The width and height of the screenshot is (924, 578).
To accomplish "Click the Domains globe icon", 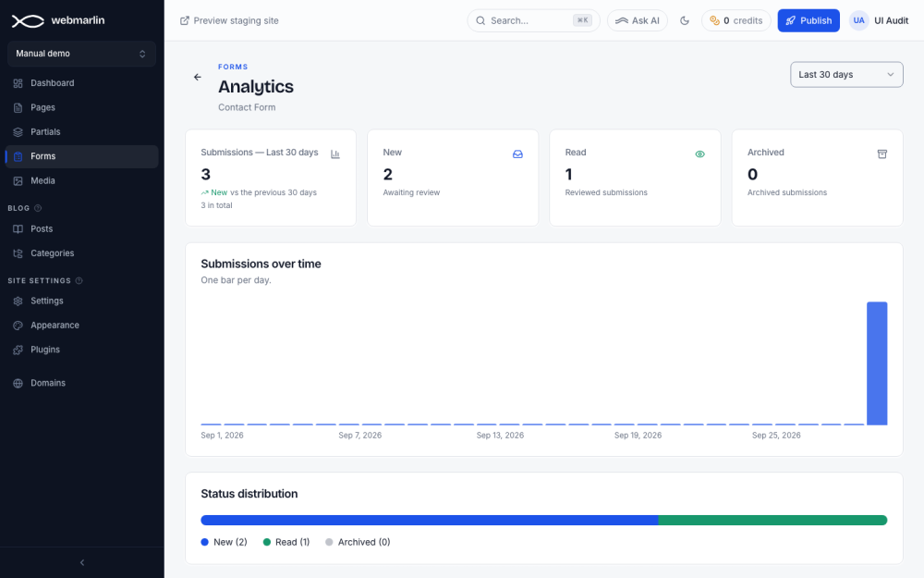I will point(18,384).
